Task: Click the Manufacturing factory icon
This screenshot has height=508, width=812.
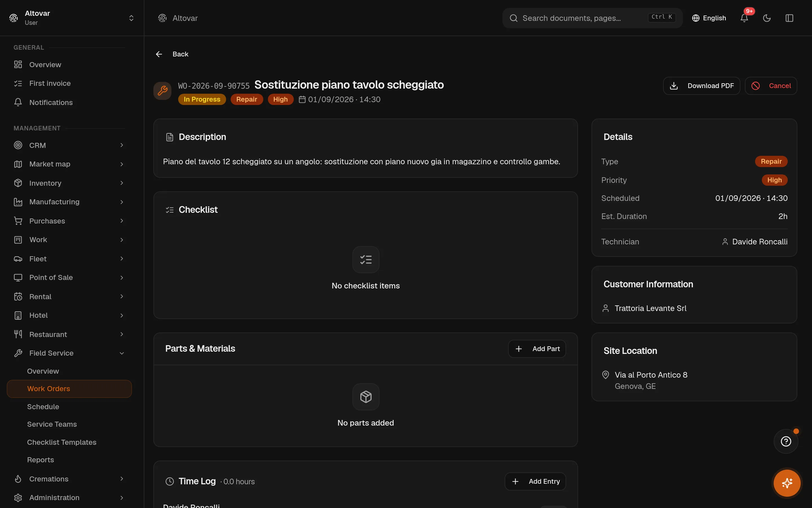Action: 18,202
